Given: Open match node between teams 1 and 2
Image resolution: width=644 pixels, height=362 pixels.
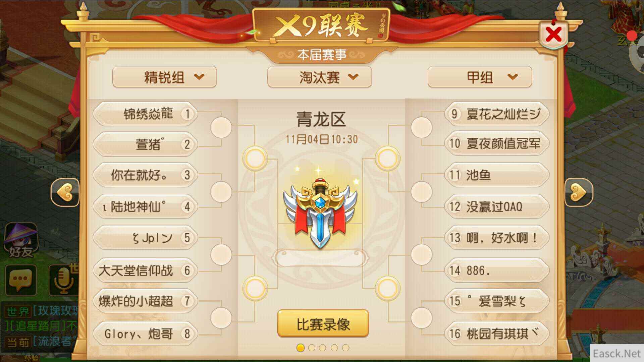Looking at the screenshot, I should (x=221, y=127).
